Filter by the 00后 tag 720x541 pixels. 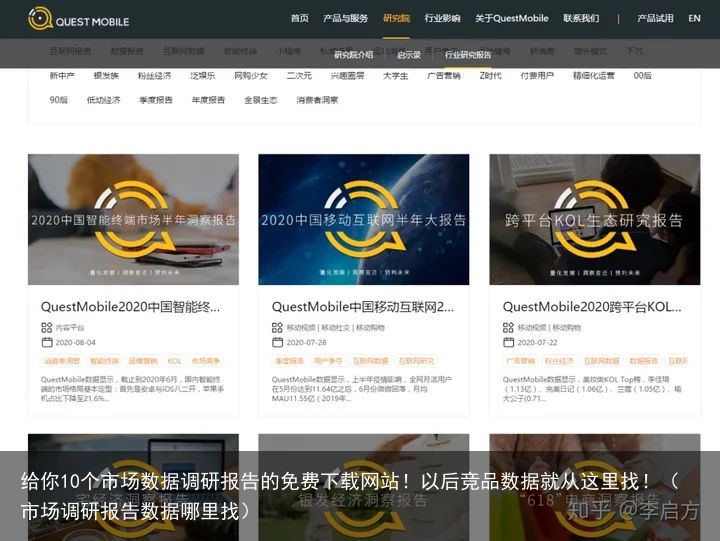click(642, 75)
